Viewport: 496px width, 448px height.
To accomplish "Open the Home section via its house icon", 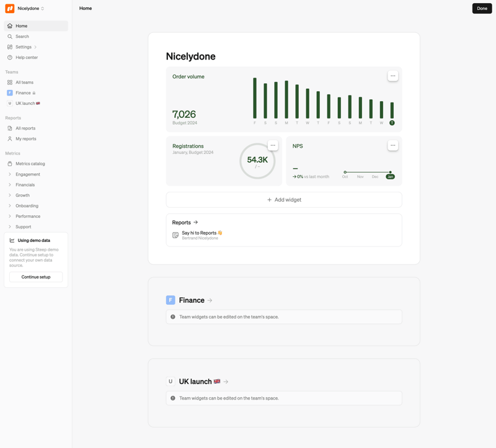I will click(x=10, y=25).
